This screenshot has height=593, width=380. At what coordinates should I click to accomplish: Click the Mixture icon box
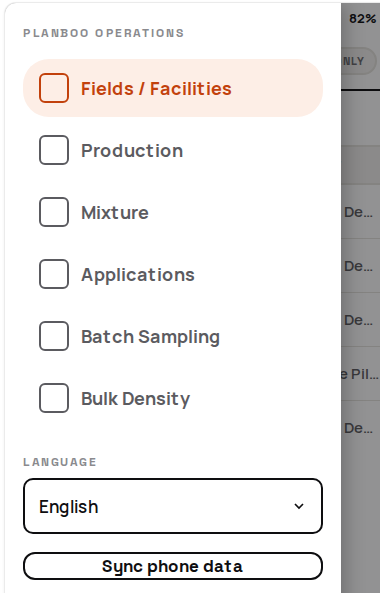(x=54, y=212)
